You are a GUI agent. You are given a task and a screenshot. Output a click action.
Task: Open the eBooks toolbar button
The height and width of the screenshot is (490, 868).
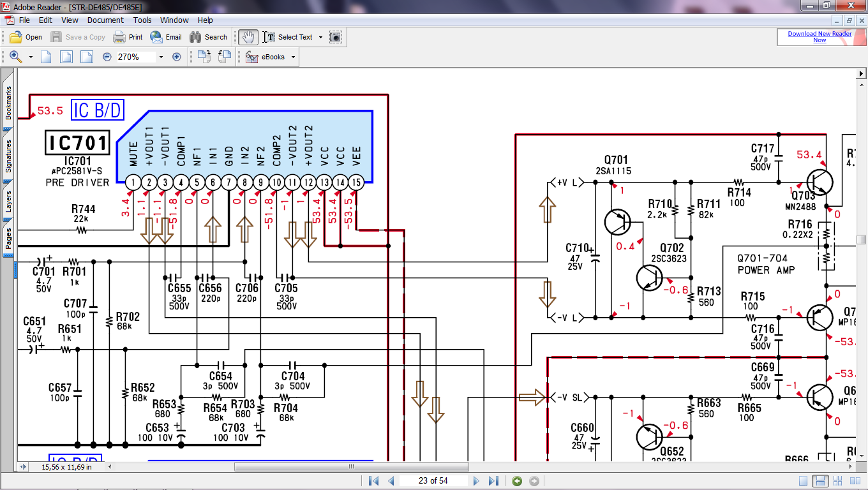click(266, 57)
